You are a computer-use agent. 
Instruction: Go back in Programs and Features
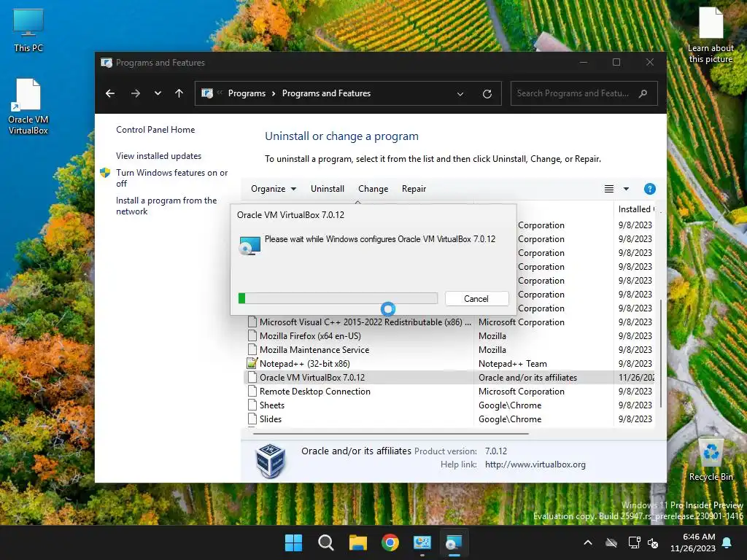[x=110, y=93]
